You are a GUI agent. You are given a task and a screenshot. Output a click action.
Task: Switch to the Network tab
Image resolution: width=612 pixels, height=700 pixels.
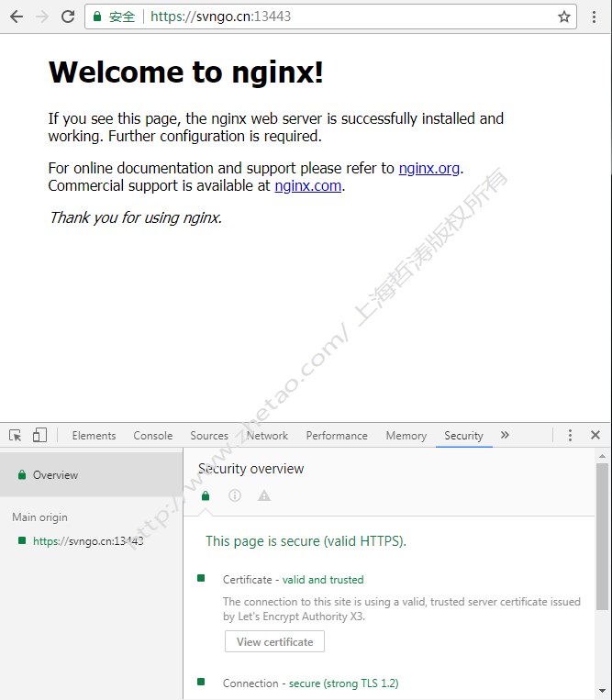click(267, 436)
